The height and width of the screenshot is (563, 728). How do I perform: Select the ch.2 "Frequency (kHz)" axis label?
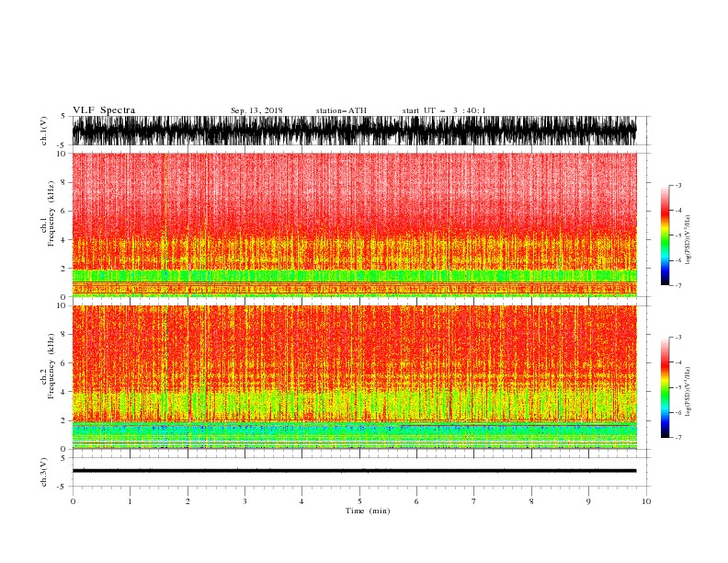point(51,366)
